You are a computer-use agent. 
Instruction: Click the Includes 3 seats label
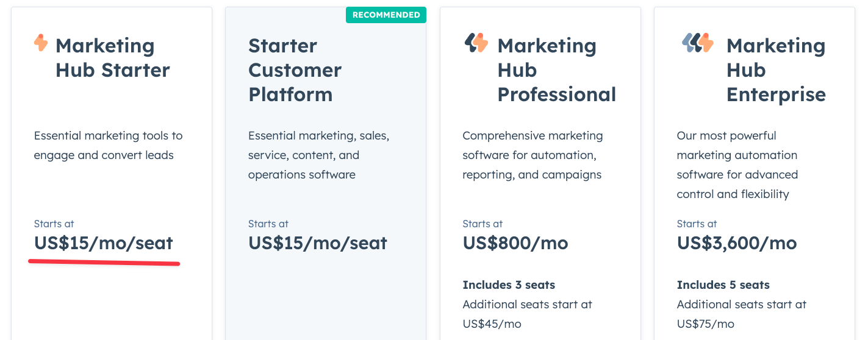pos(509,285)
